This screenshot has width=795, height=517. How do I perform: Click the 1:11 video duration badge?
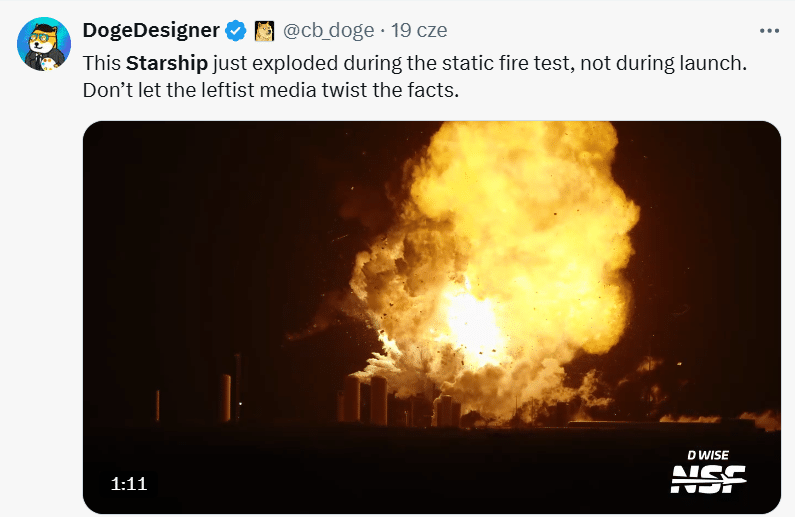coord(129,484)
